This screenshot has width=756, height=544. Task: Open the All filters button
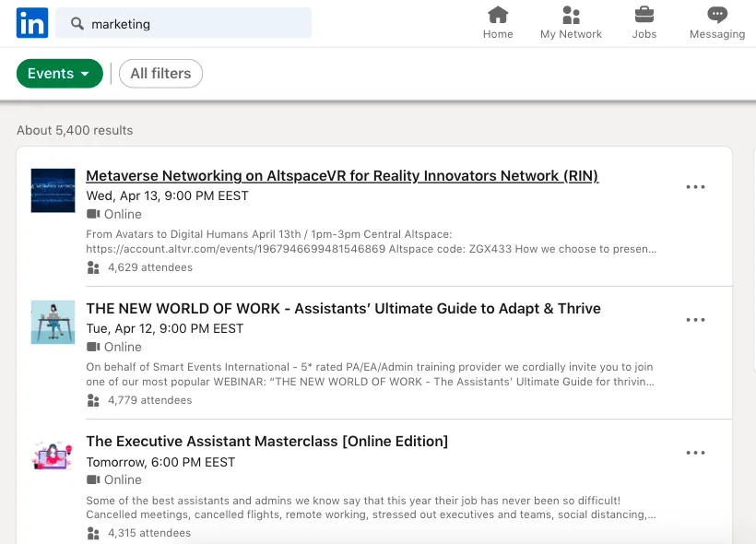160,74
